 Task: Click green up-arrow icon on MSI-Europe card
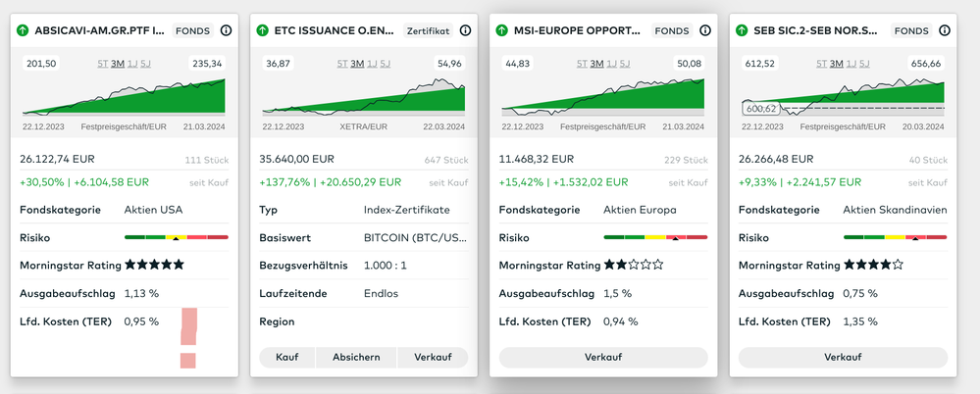(502, 30)
